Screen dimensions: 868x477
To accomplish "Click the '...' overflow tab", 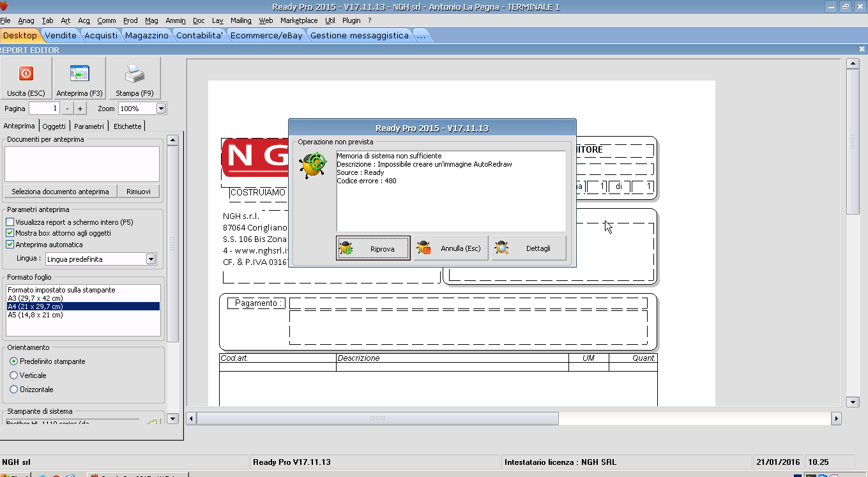I will coord(421,36).
